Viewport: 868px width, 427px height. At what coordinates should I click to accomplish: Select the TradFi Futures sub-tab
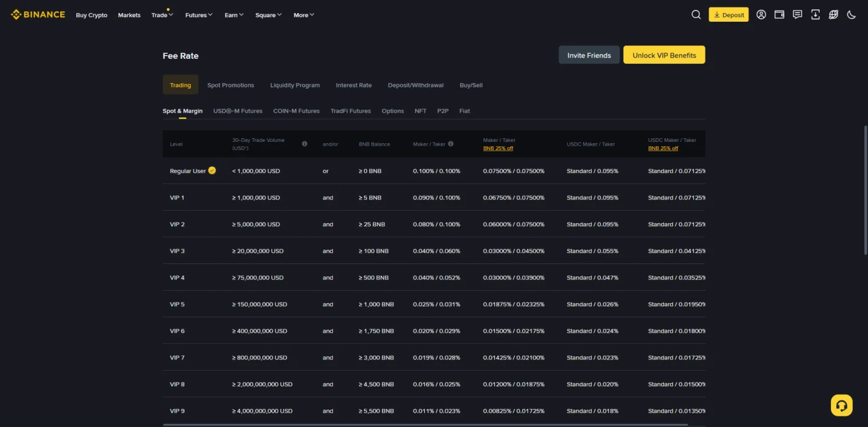[350, 111]
